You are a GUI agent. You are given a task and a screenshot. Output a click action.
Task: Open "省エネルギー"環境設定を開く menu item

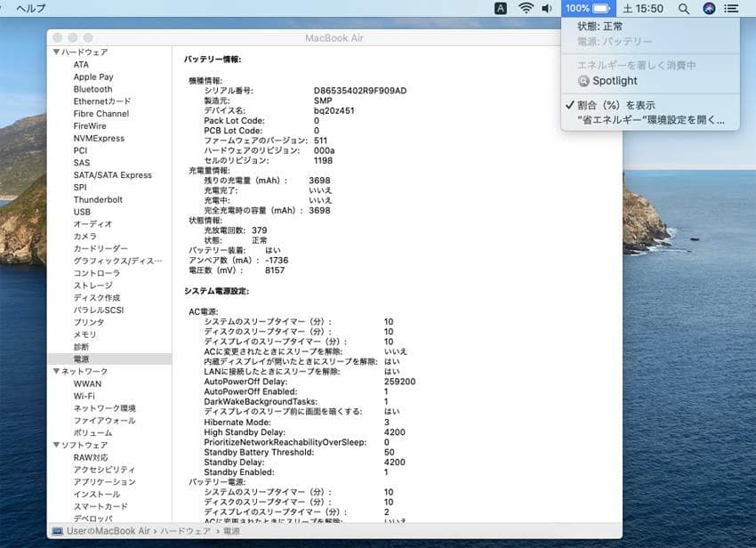tap(650, 119)
